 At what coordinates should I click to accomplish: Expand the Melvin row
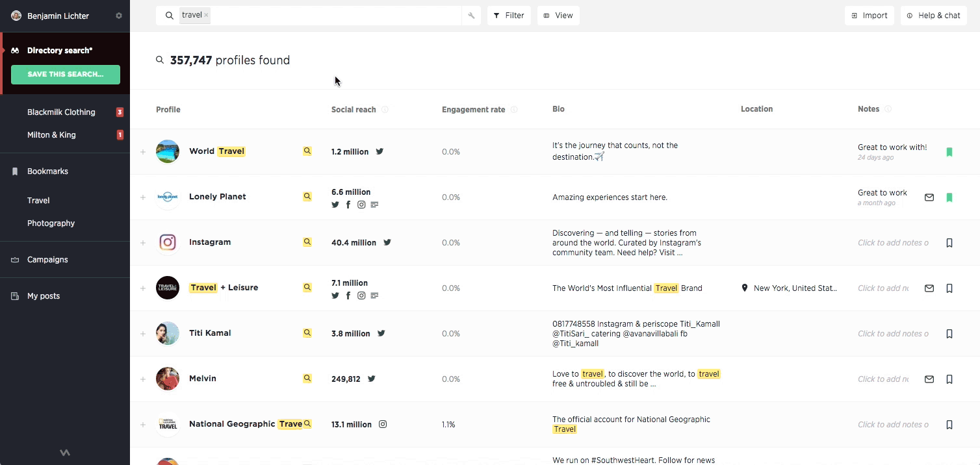coord(143,379)
